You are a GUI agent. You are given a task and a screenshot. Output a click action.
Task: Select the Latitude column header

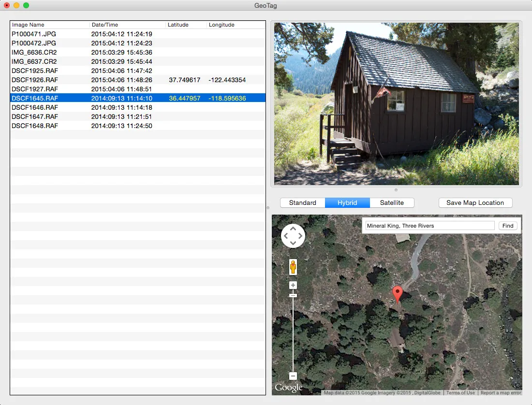pos(178,25)
